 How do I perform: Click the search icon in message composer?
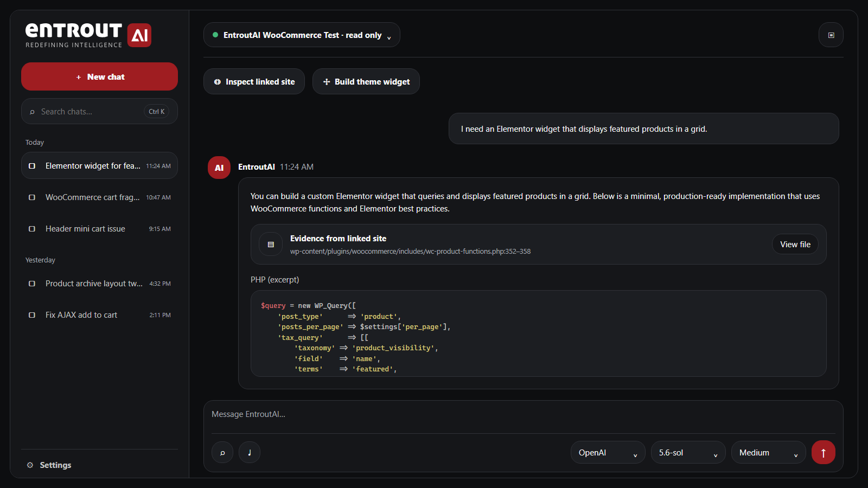(222, 452)
